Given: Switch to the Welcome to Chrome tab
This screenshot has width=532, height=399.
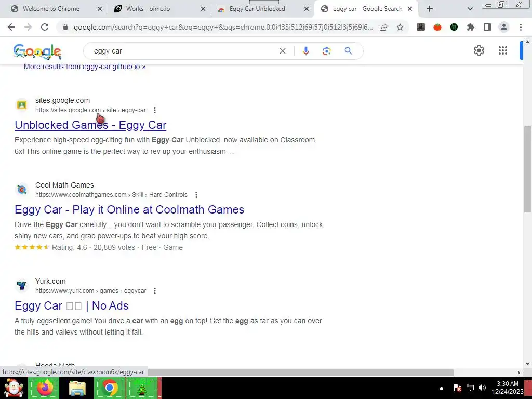Looking at the screenshot, I should 51,9.
